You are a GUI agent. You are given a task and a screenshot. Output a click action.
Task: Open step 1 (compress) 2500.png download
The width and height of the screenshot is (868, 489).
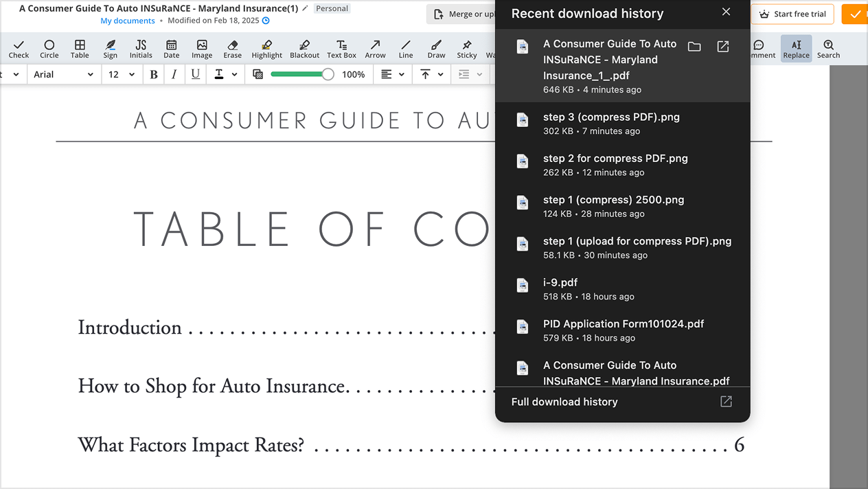tap(622, 206)
